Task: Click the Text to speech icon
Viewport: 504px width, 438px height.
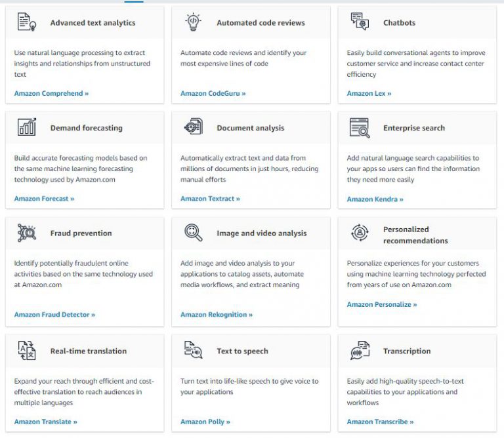Action: 193,349
